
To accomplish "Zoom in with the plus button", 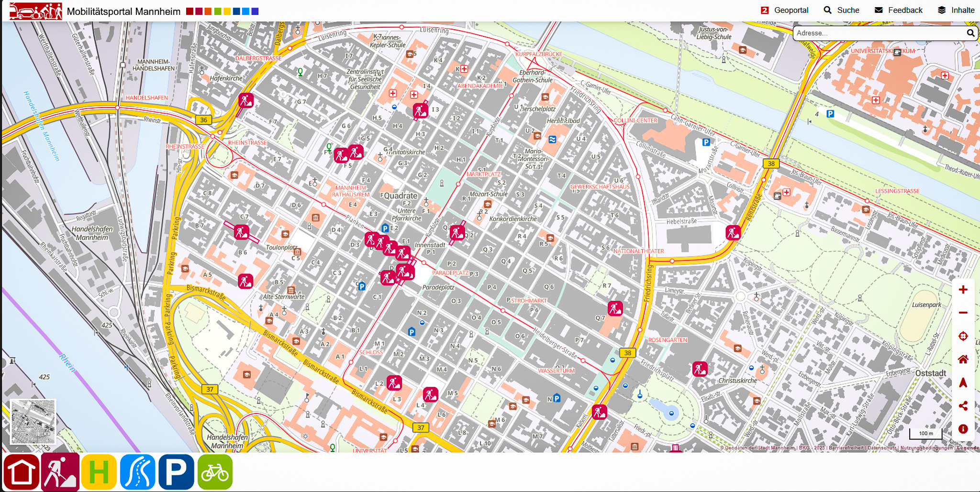I will (963, 290).
